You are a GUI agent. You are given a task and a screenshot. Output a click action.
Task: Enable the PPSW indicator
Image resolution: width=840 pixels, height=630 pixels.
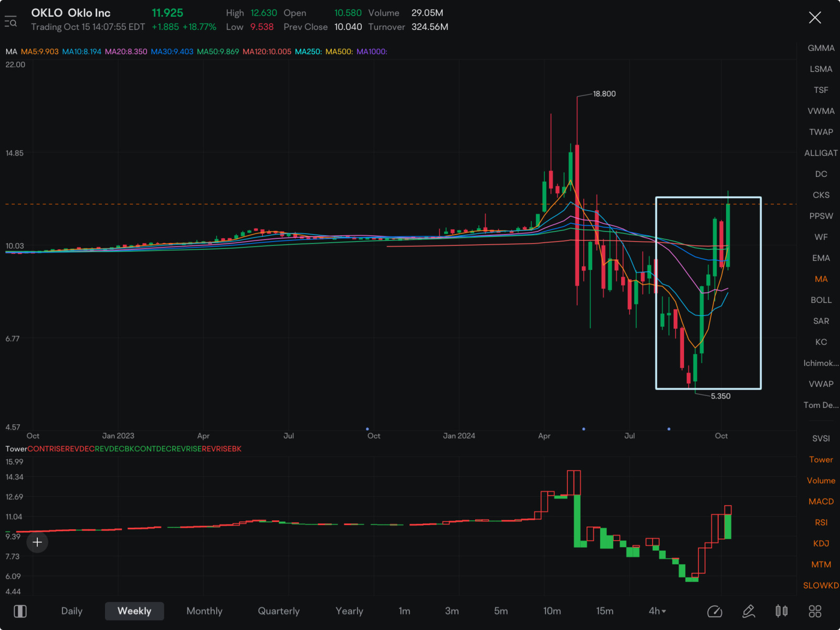pyautogui.click(x=821, y=216)
